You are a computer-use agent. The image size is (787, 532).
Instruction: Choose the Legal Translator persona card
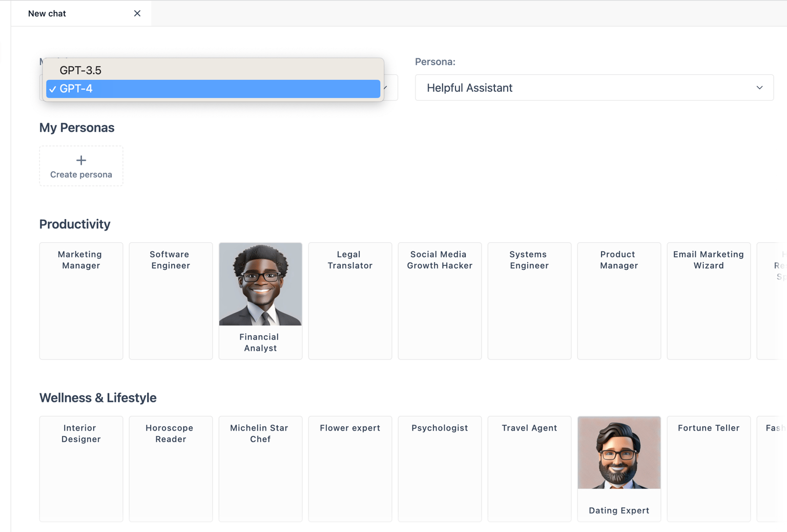[x=350, y=301]
